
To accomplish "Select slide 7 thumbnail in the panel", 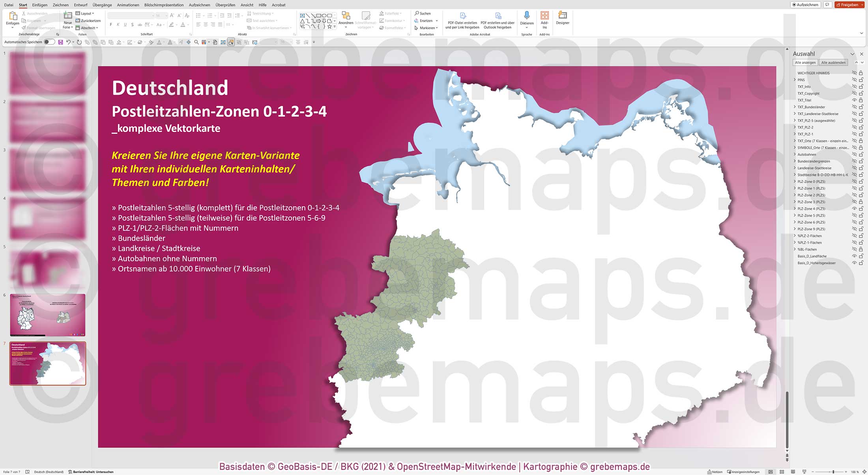I will (x=47, y=363).
